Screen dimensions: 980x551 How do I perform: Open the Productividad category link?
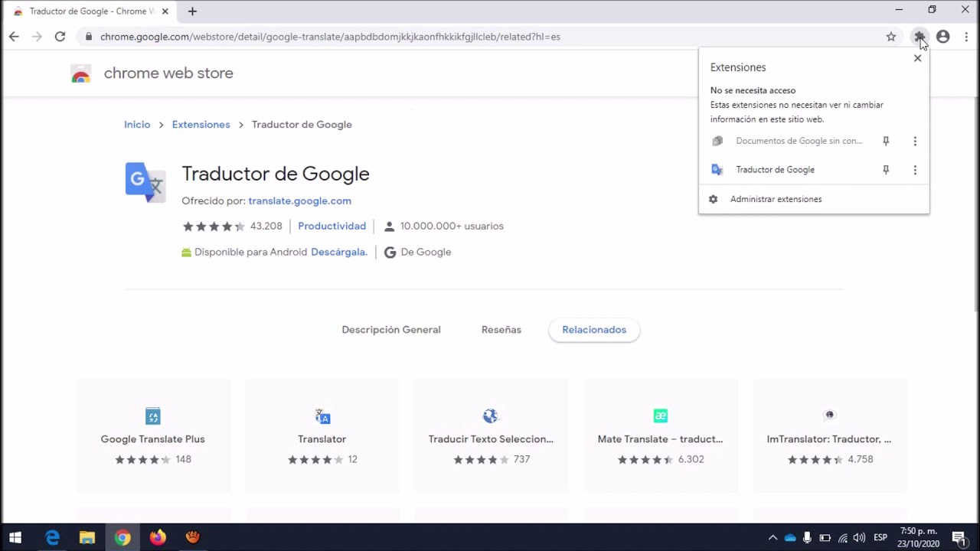332,226
